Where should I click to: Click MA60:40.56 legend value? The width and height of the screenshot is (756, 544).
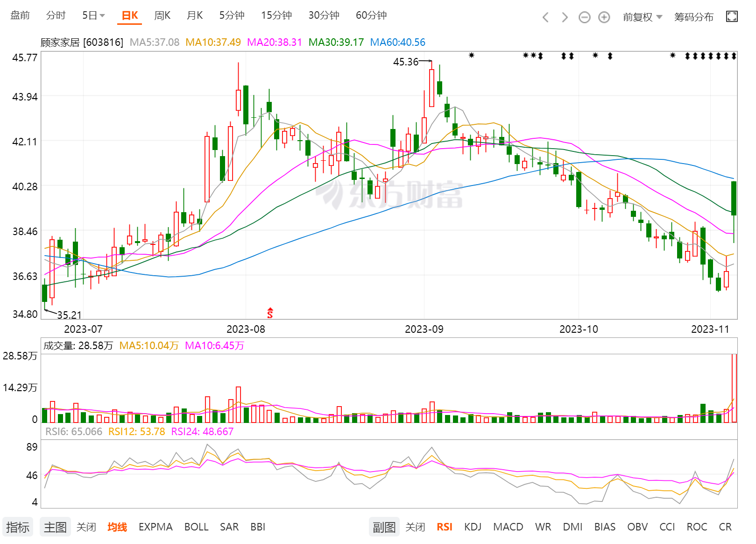pos(398,43)
